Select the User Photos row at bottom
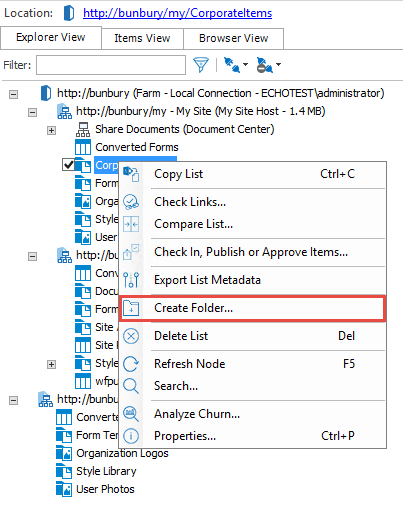The image size is (403, 506). tap(105, 489)
